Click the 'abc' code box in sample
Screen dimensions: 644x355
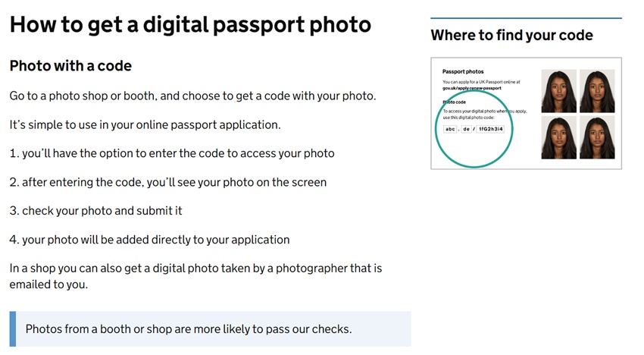coord(450,129)
